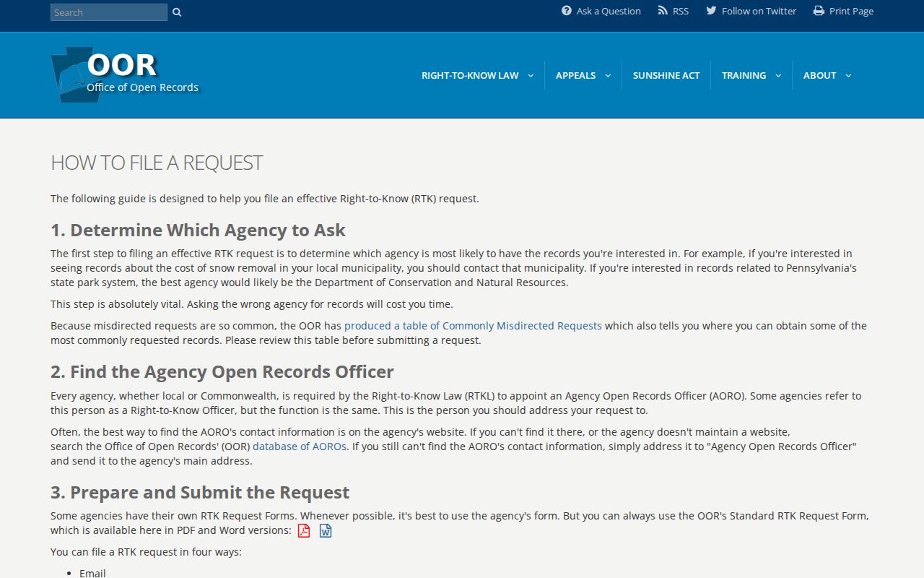The width and height of the screenshot is (924, 578).
Task: Click the Prepare and Submit the Request heading
Action: (200, 493)
